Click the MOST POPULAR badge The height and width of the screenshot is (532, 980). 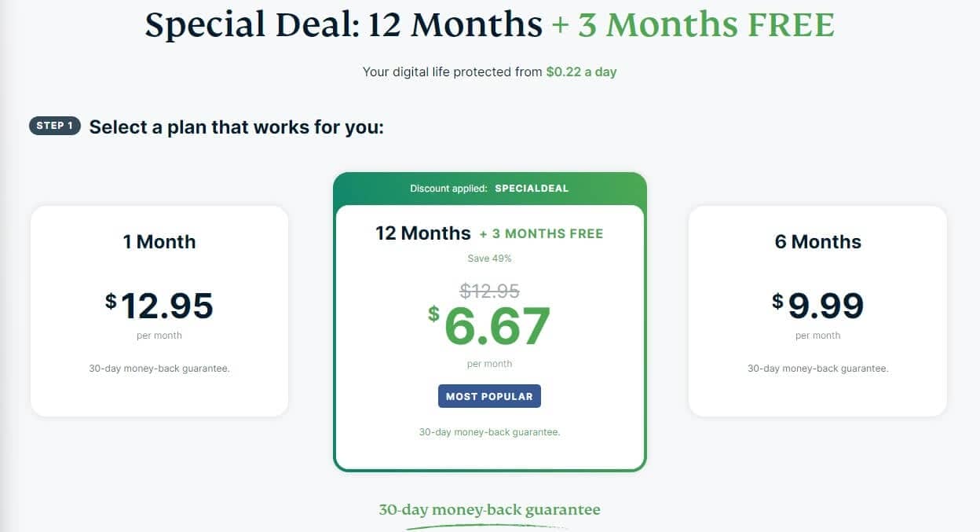pyautogui.click(x=489, y=396)
